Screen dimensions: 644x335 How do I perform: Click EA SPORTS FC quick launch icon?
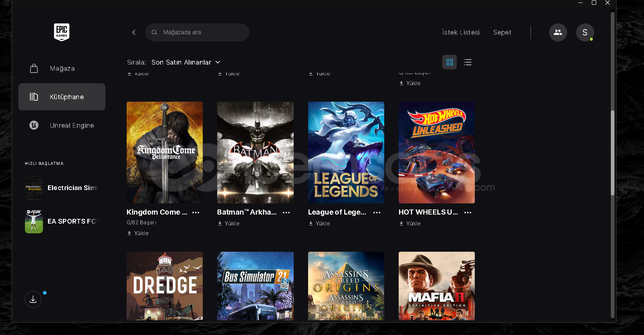34,221
